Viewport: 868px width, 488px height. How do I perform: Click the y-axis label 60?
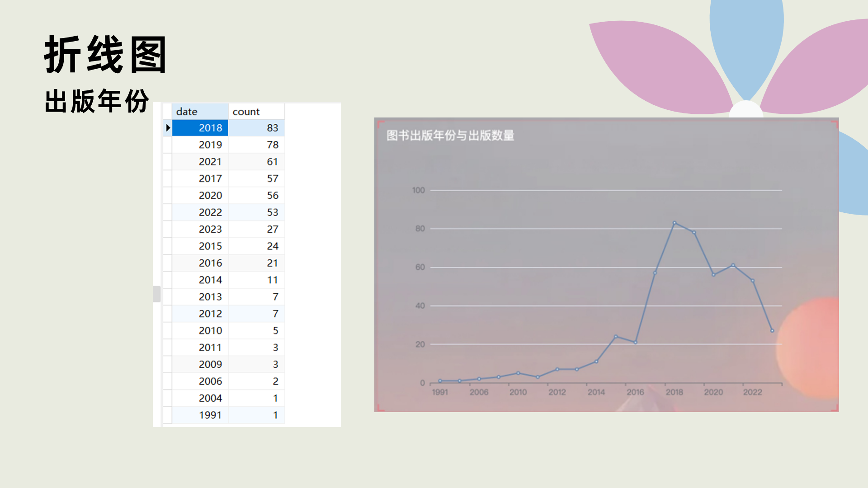coord(420,267)
